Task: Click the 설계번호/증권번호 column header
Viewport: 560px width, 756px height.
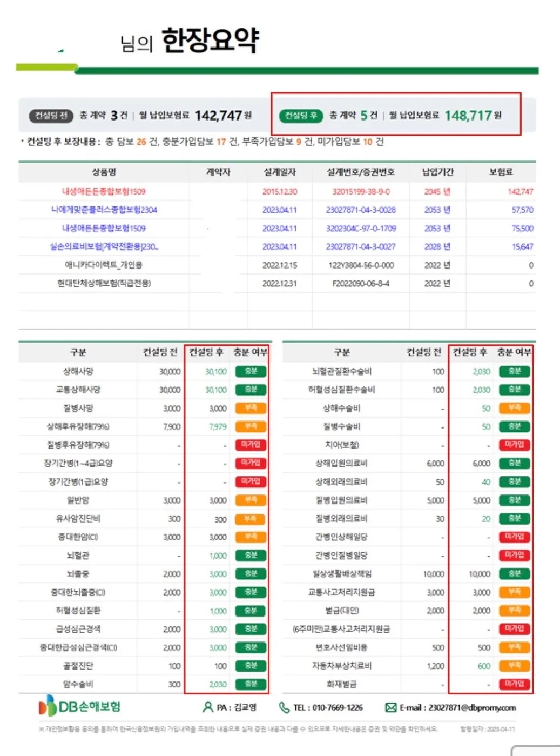Action: [x=361, y=172]
